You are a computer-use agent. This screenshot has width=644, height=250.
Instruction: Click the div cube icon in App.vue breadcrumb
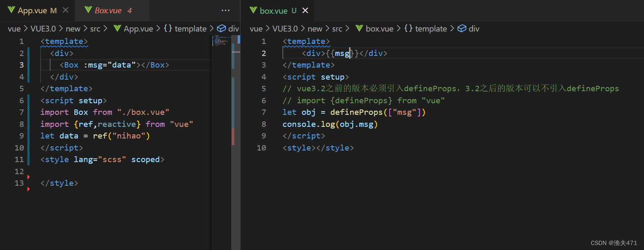click(221, 28)
